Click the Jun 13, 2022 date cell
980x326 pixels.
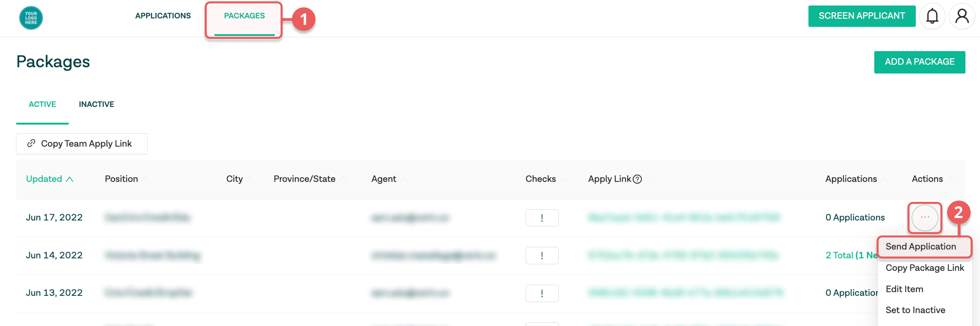point(54,293)
